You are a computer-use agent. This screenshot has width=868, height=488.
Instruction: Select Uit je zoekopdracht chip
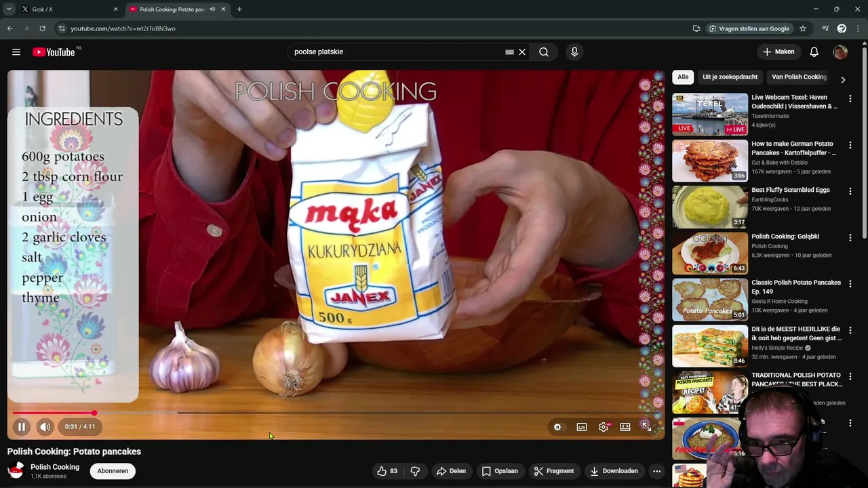(730, 77)
